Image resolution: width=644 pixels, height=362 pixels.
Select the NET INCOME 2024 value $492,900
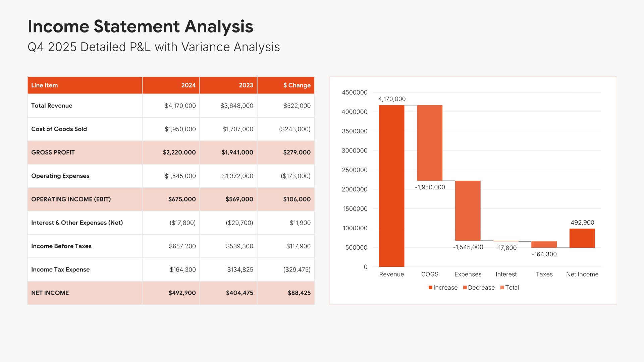coord(182,293)
